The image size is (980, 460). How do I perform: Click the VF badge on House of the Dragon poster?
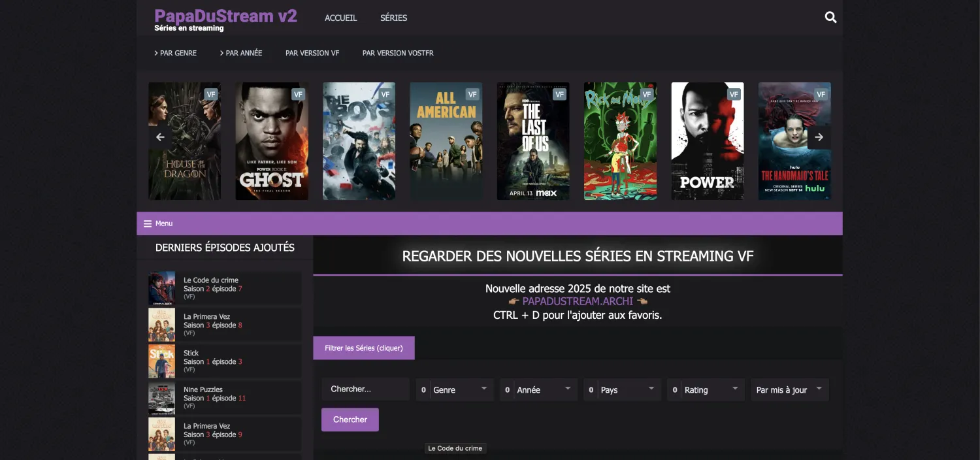pos(210,94)
